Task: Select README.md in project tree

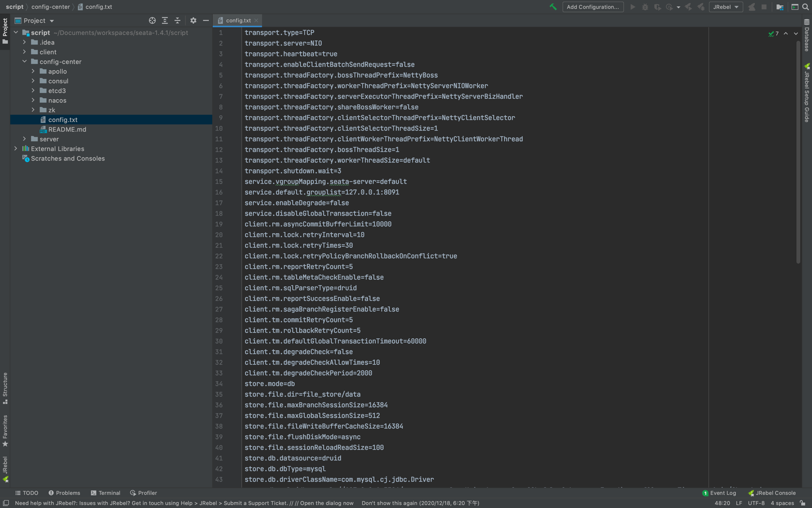Action: click(x=67, y=129)
